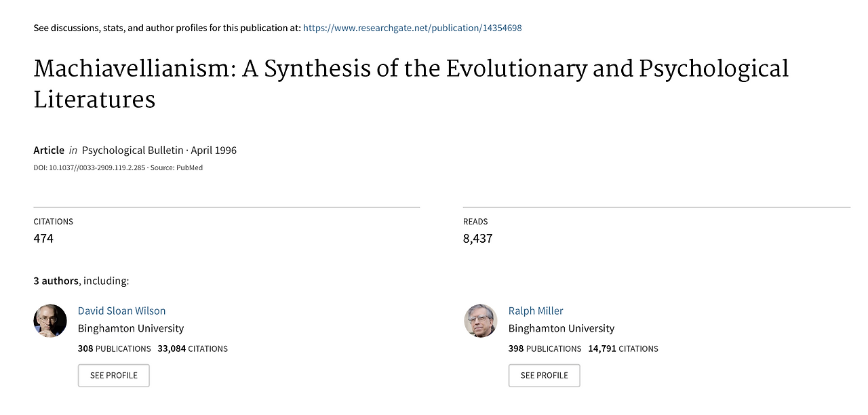The image size is (868, 415).
Task: Click the '3 authors' label
Action: pos(56,281)
